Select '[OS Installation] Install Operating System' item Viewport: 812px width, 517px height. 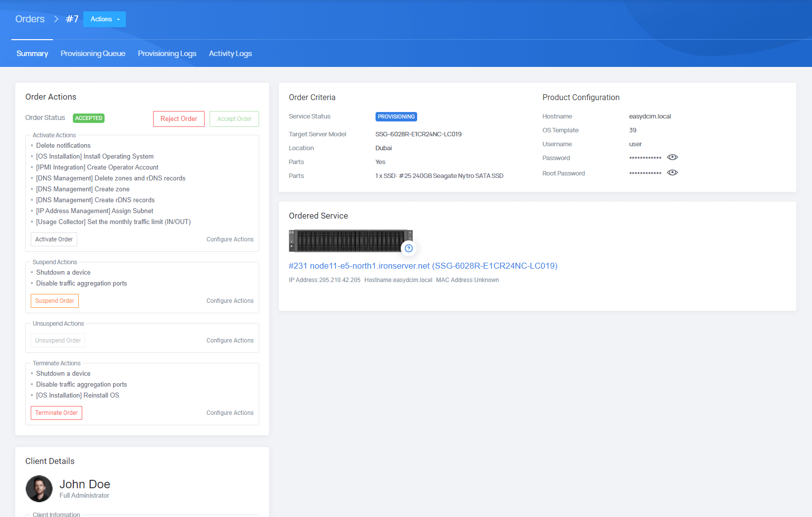[95, 157]
